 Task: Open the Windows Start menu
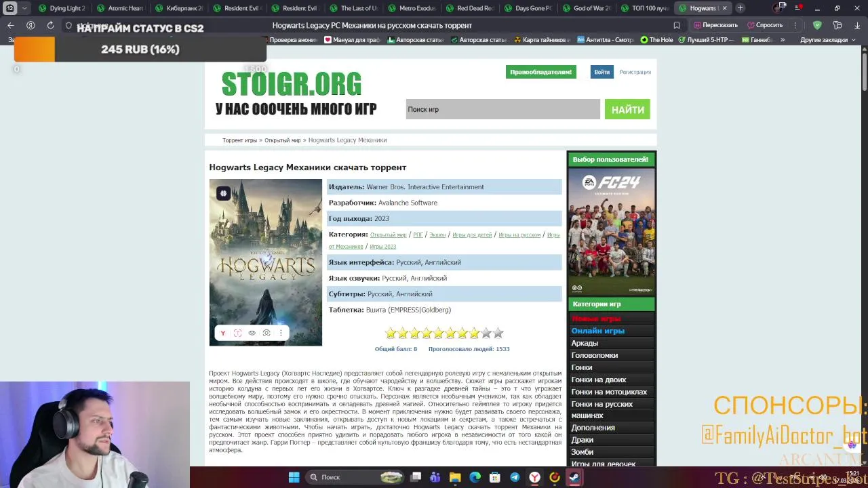(294, 477)
